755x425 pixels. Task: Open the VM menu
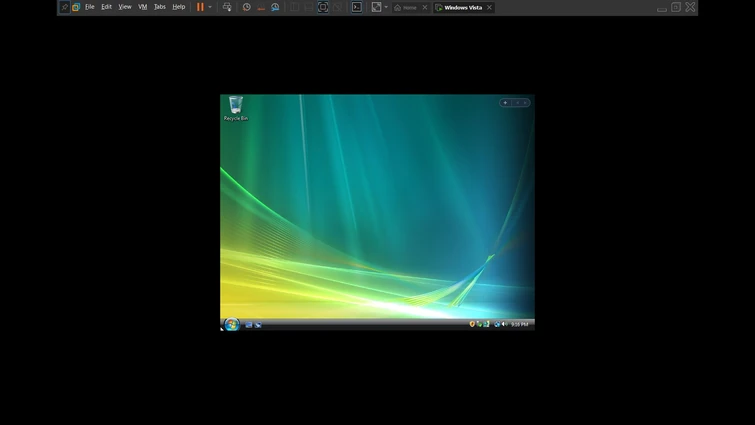[x=142, y=7]
